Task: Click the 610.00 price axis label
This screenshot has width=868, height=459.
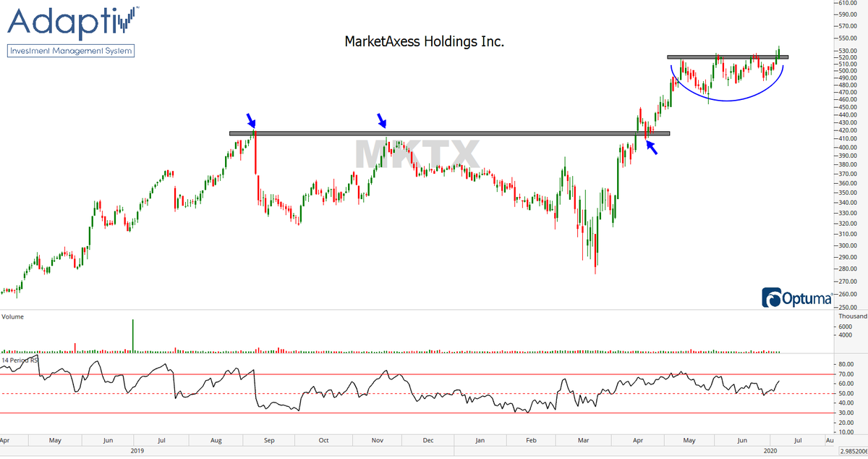Action: click(x=847, y=4)
